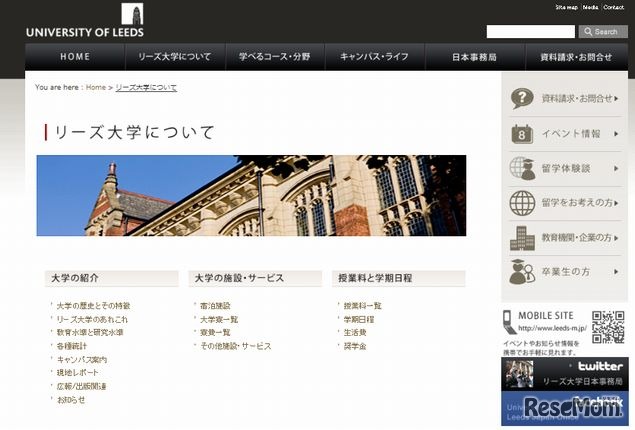Click the globe with graduate icon
The image size is (635, 430).
tap(522, 168)
